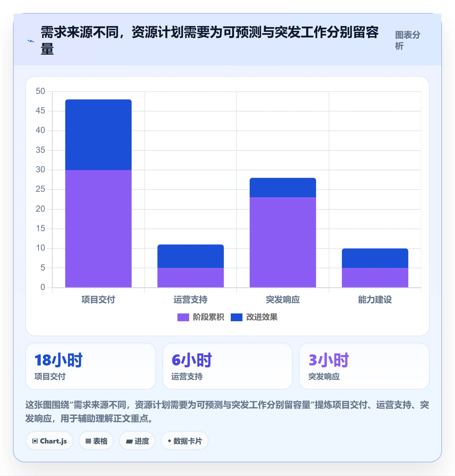Click the grid icon inside the 表格 chip
455x476 pixels.
88,441
